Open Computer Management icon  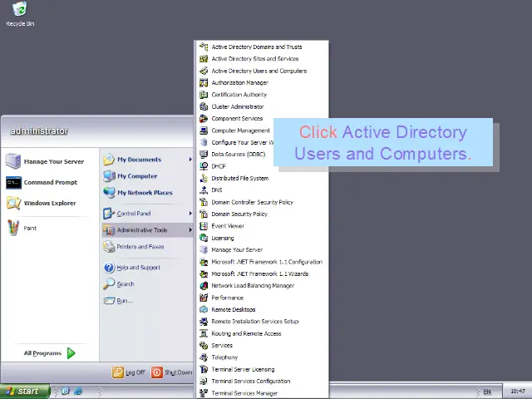pos(204,131)
